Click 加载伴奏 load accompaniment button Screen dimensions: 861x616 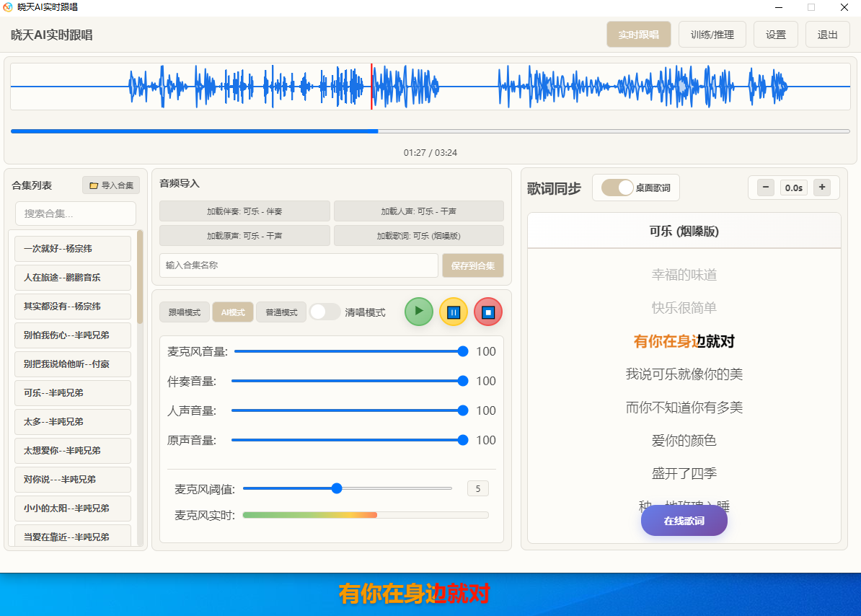[x=244, y=211]
